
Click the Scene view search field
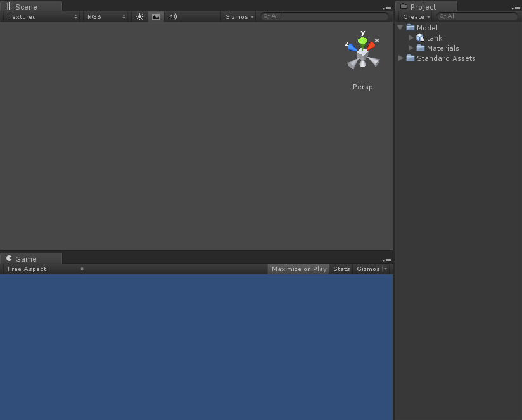(324, 16)
